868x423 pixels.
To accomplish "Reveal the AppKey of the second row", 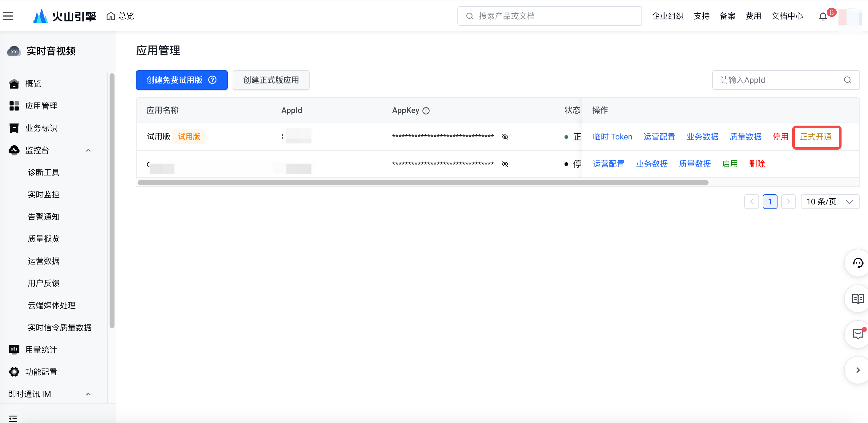I will point(505,164).
